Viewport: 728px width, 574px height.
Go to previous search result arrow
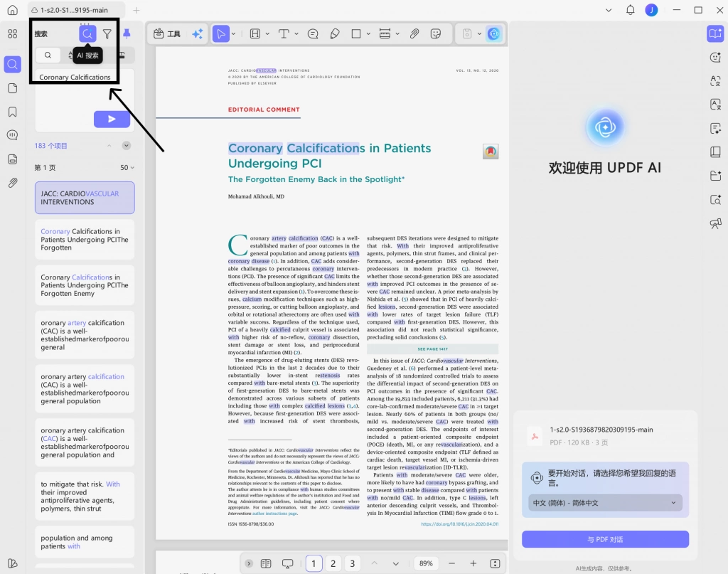(109, 146)
